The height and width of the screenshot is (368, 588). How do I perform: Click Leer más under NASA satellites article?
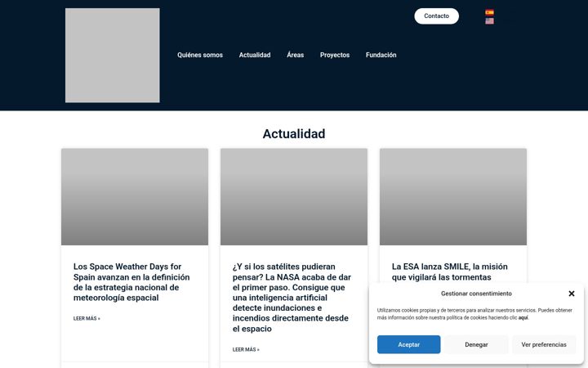246,350
